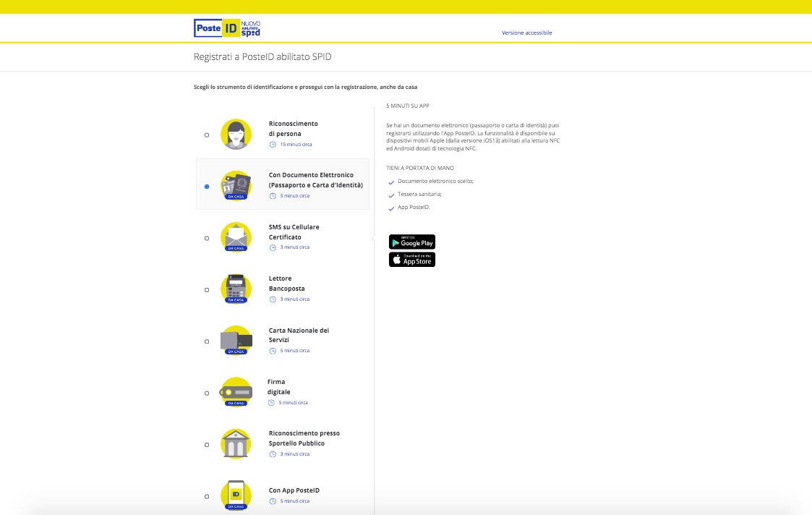Viewport: 812px width, 515px height.
Task: Click the clock icon under Lettore Bancoposta
Action: pos(273,299)
